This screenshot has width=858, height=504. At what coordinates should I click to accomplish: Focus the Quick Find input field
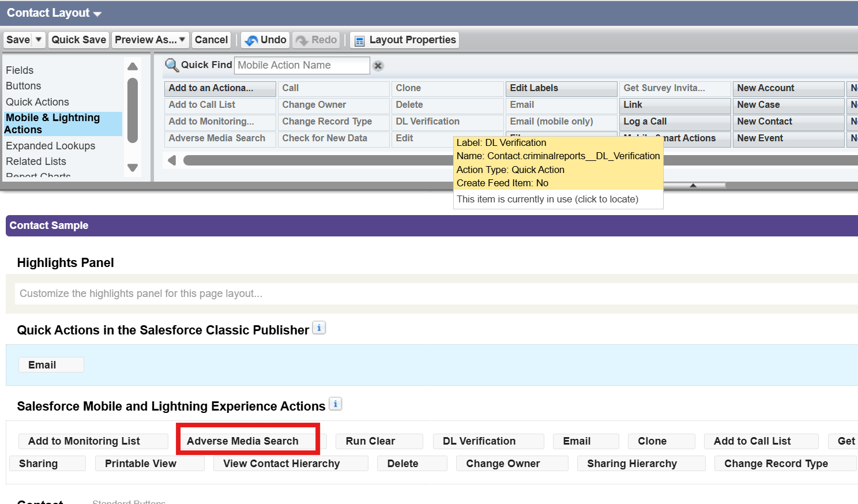coord(302,65)
